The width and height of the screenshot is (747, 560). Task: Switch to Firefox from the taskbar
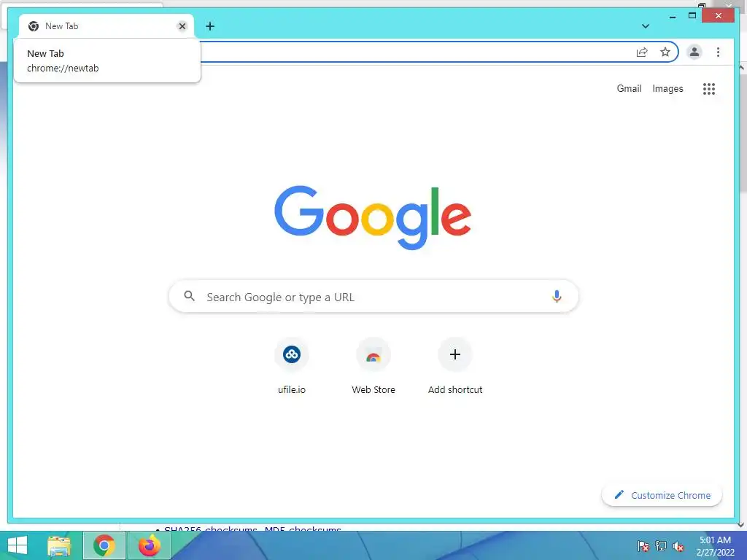149,545
